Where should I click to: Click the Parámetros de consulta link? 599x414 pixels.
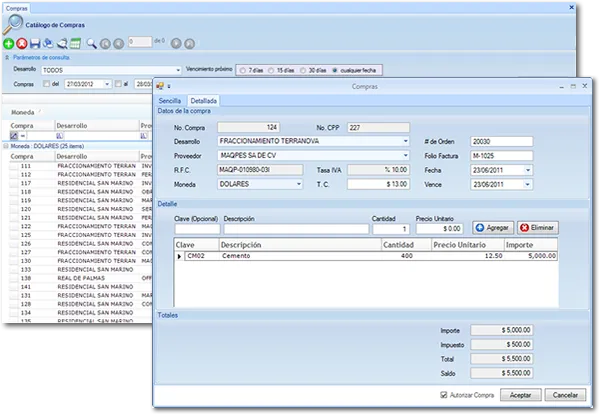coord(41,58)
